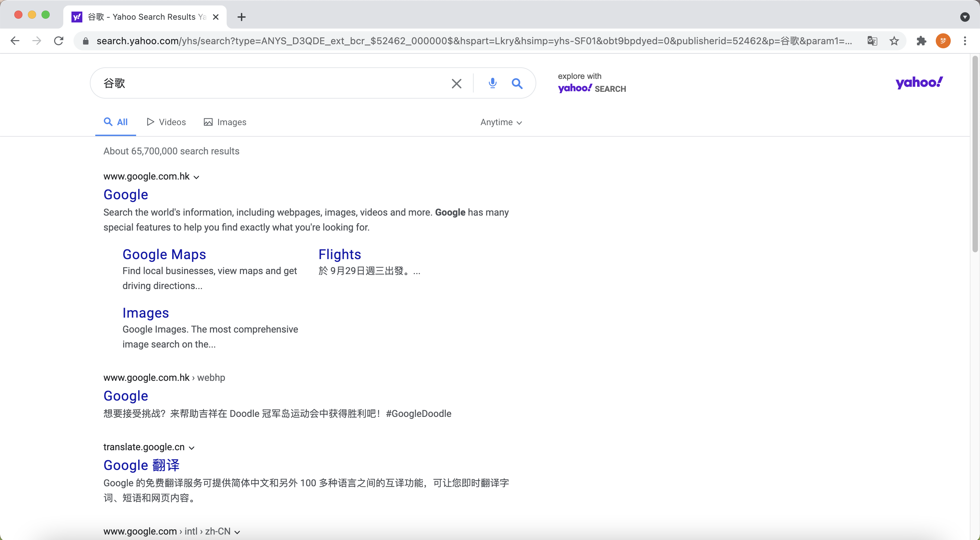Screen dimensions: 980x540
Task: Switch to the Images search tab
Action: point(225,122)
